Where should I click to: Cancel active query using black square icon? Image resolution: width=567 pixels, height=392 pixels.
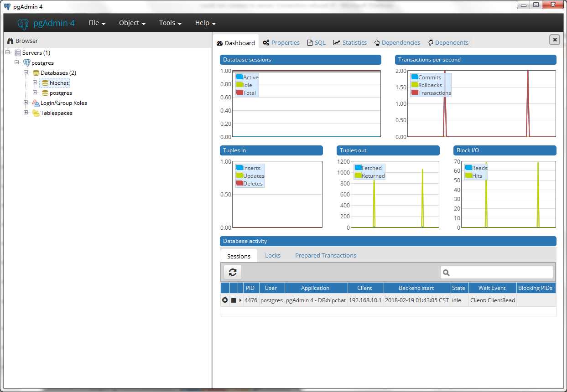(234, 300)
